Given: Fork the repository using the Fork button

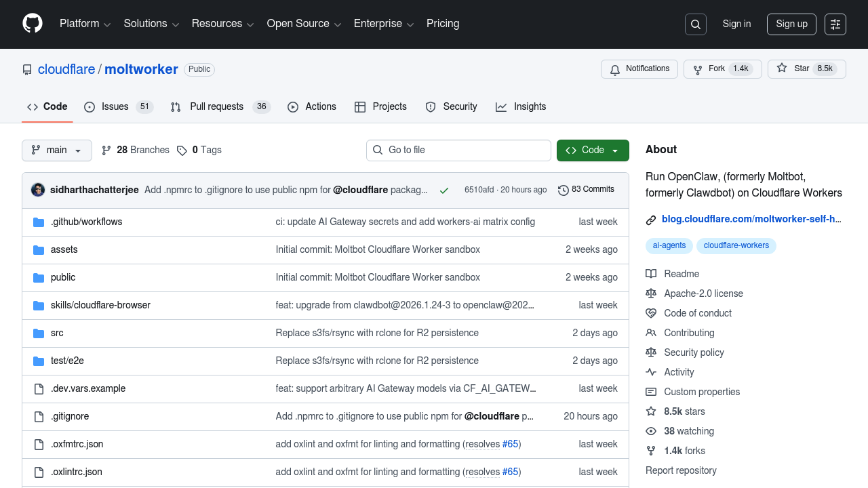Looking at the screenshot, I should click(x=722, y=69).
